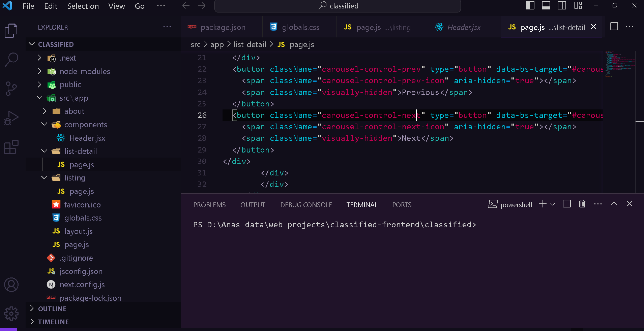Switch to the Header.jsx tab
Screen dimensions: 644x331
[464, 27]
